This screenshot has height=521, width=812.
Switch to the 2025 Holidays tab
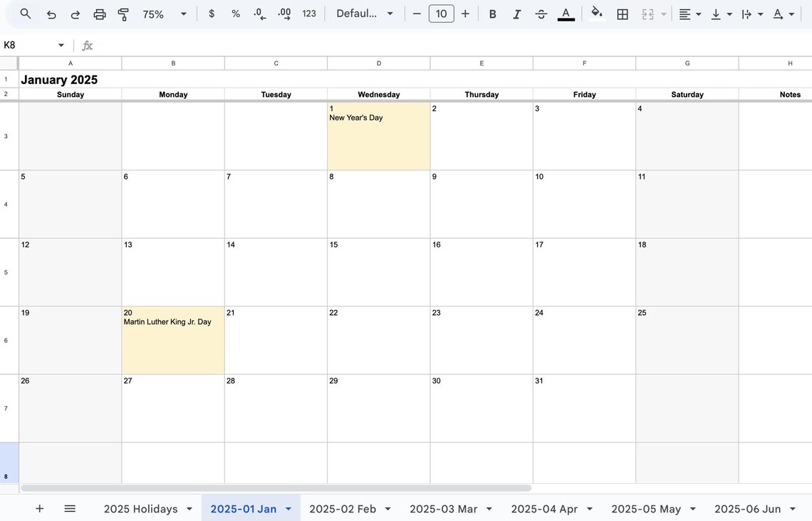pos(140,509)
